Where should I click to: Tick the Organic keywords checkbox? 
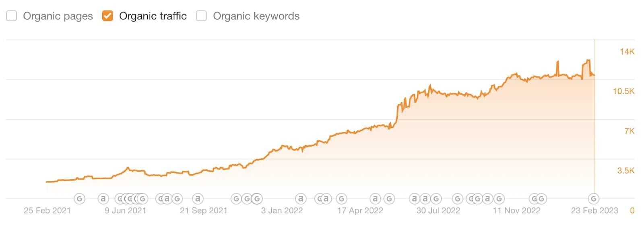click(201, 16)
